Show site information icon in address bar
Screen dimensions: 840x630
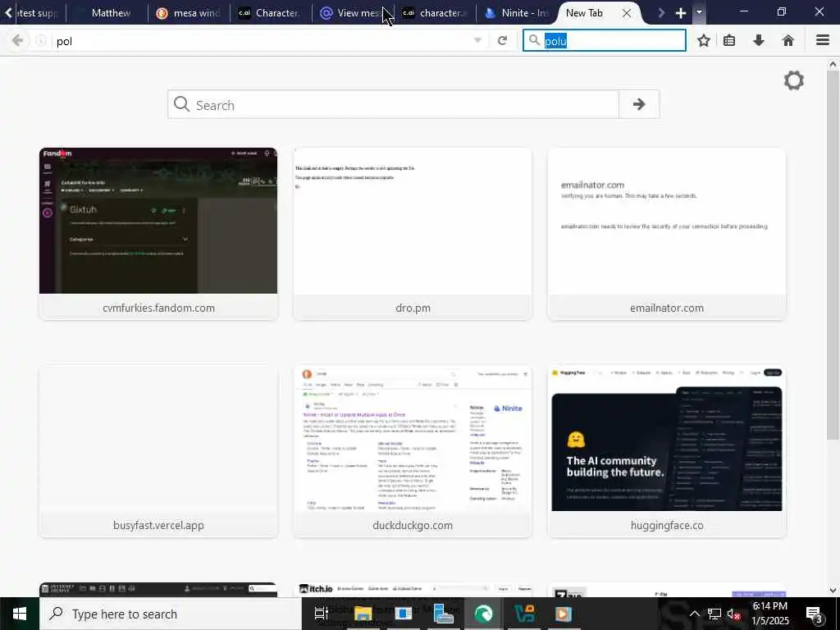41,41
